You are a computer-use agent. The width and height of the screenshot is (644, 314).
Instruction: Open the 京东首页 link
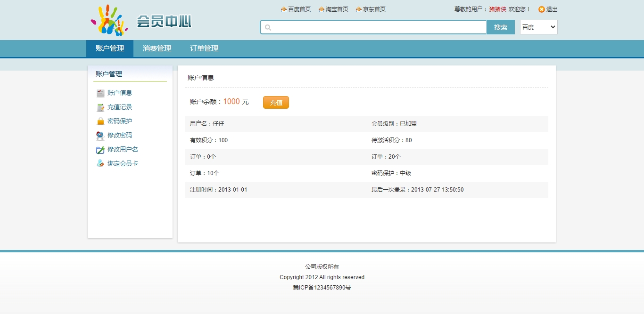pos(374,9)
